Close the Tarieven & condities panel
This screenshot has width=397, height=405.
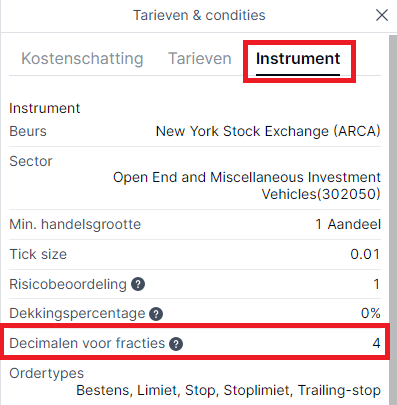tap(382, 15)
